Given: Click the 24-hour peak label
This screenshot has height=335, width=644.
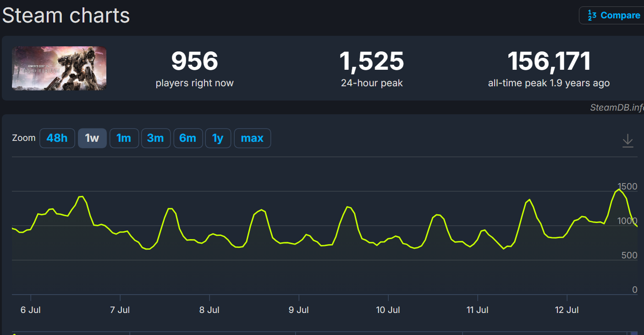Looking at the screenshot, I should pos(372,83).
